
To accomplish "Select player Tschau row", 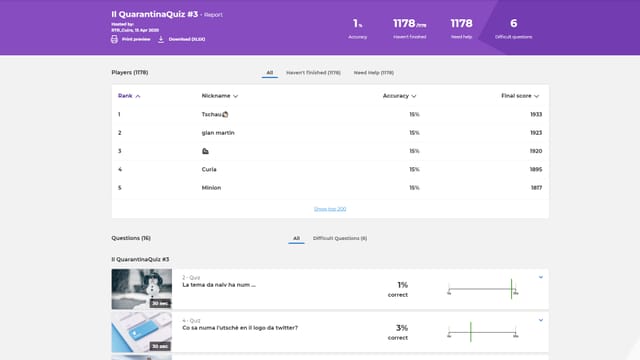I will coord(330,114).
